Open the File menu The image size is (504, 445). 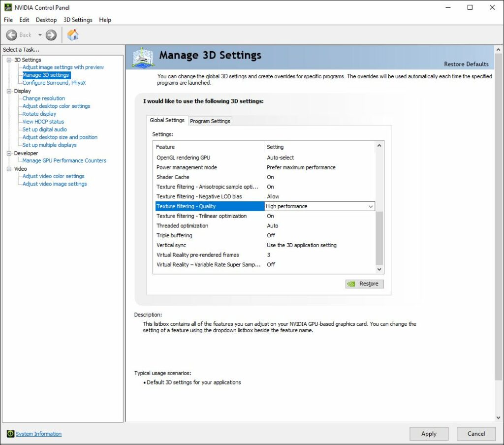(8, 20)
